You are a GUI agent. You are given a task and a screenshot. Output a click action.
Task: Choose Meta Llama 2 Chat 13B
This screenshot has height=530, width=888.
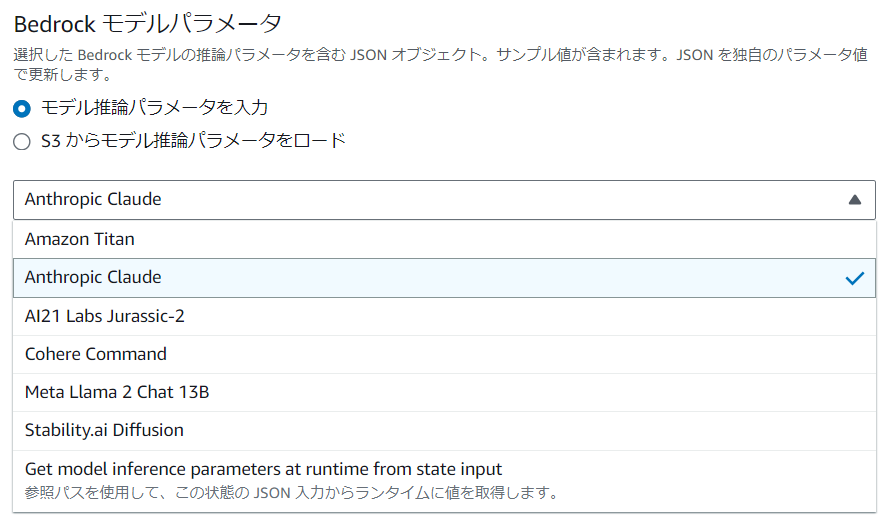coord(117,392)
